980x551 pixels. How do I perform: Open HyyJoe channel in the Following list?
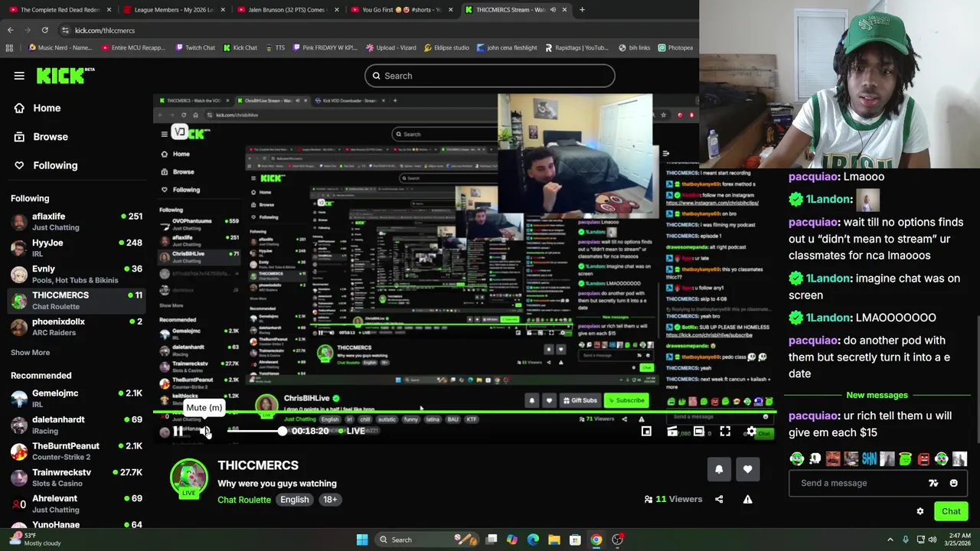[77, 248]
